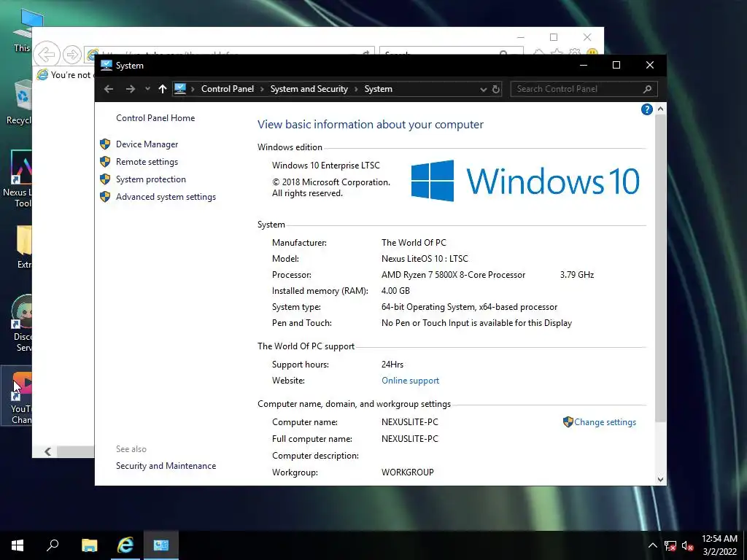Click the muted volume tray icon
Image resolution: width=747 pixels, height=560 pixels.
point(687,545)
